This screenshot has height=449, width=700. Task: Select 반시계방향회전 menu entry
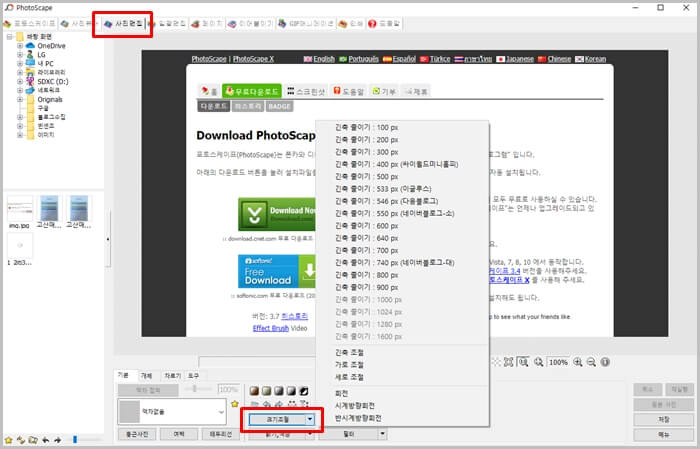coord(358,418)
